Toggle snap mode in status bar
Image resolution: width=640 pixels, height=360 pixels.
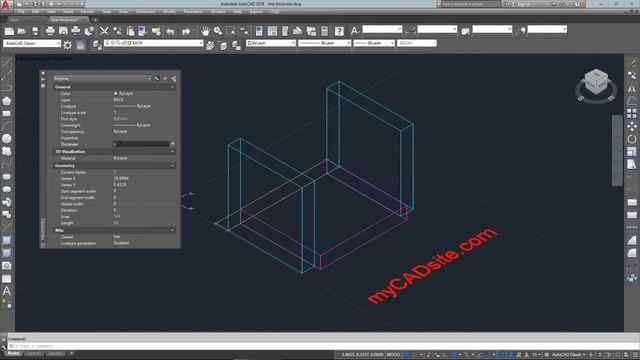[415, 355]
